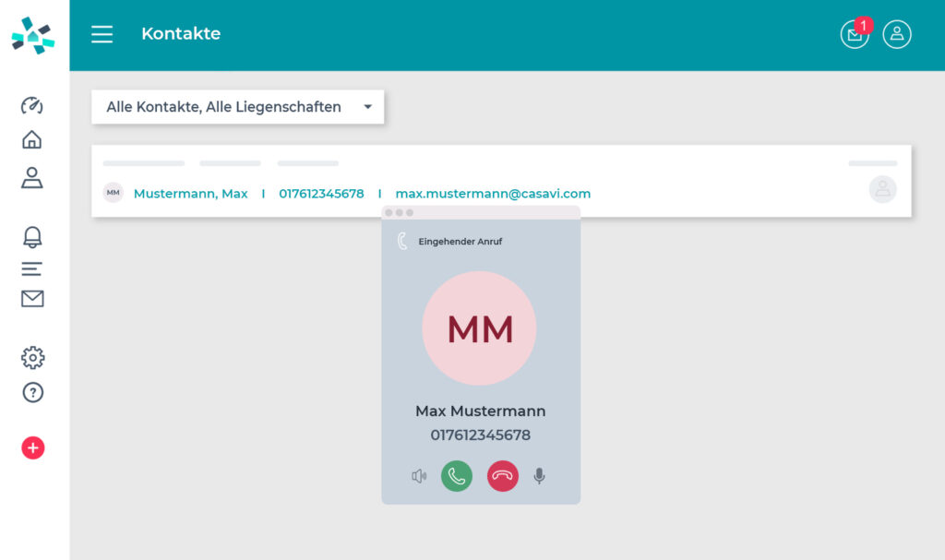Viewport: 945px width, 560px height.
Task: Decline the call with red hang-up button
Action: (502, 476)
